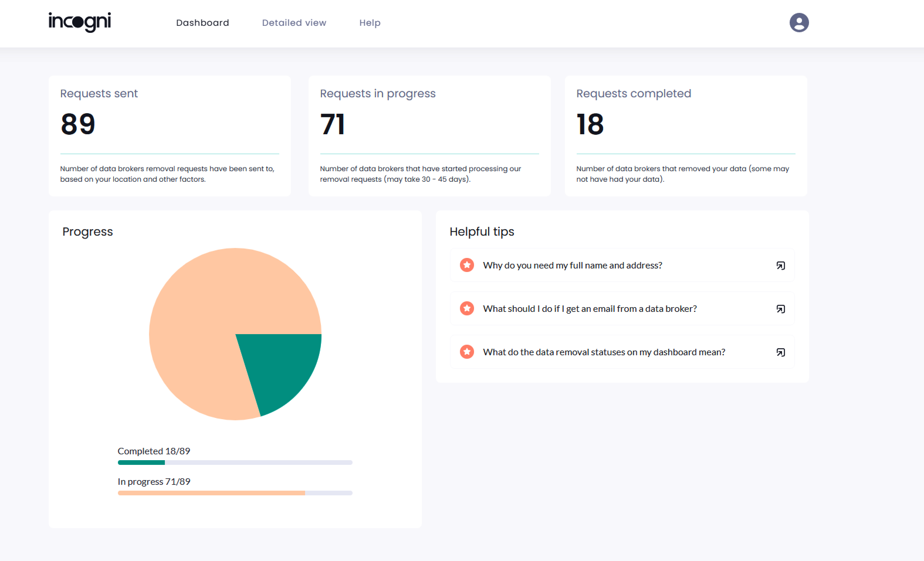Screen dimensions: 924x561
Task: Open the user profile avatar menu
Action: click(799, 23)
